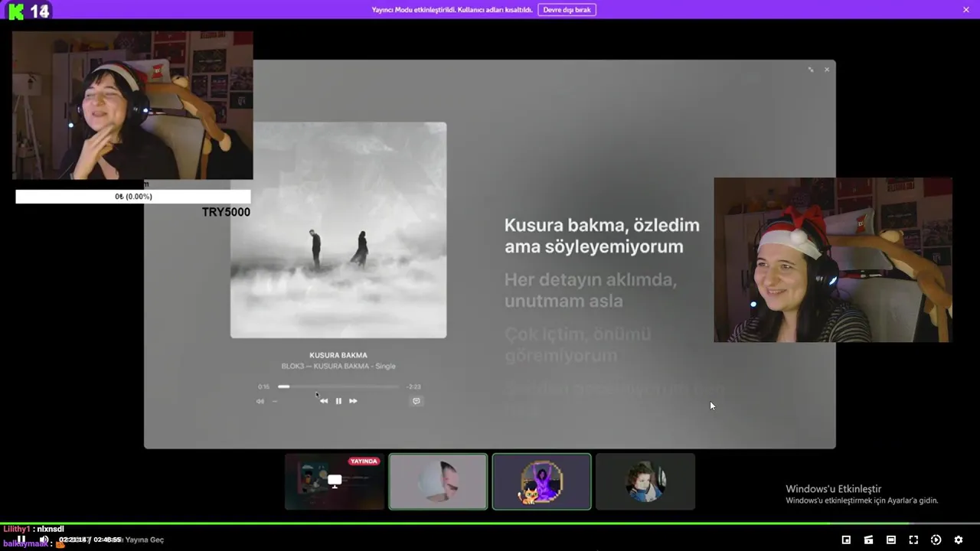Click the music player volume speaker icon
This screenshot has width=980, height=551.
[260, 401]
